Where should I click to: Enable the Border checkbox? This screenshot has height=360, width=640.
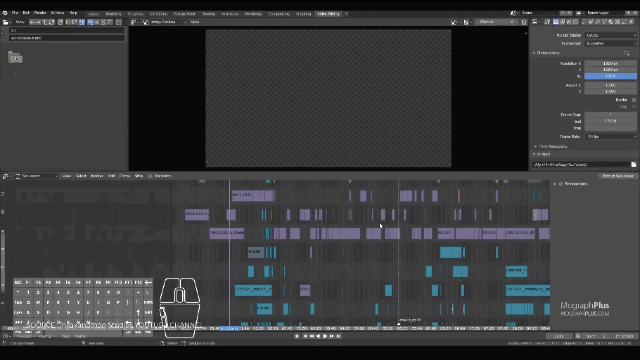pyautogui.click(x=634, y=100)
